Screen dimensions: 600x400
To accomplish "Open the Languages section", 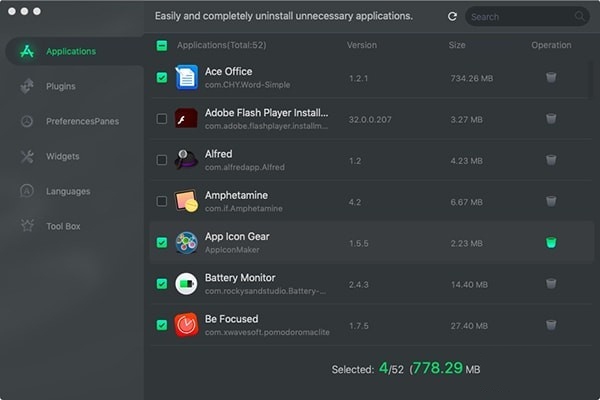I will pyautogui.click(x=68, y=192).
